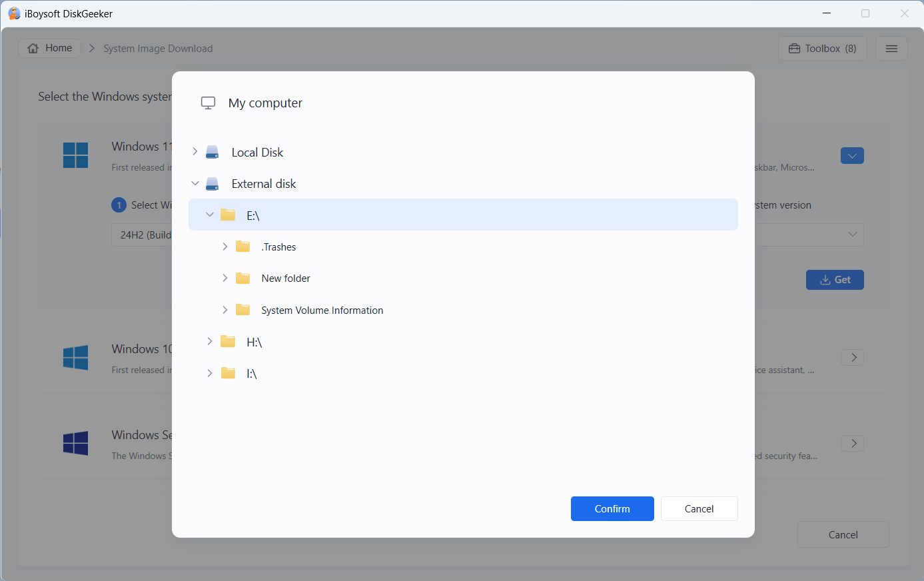Select External disk label
Image resolution: width=924 pixels, height=581 pixels.
264,184
